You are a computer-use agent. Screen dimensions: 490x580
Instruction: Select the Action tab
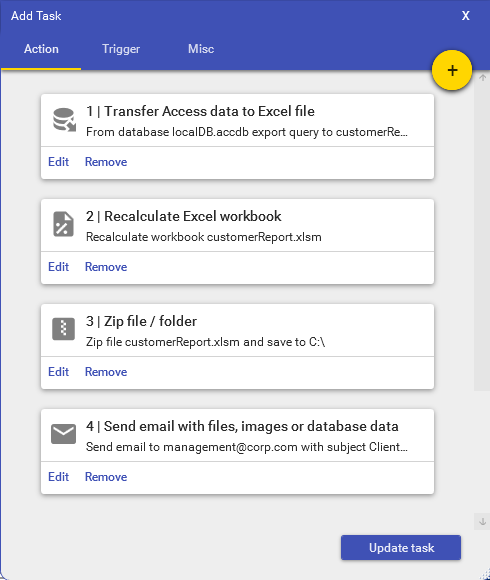(x=41, y=49)
